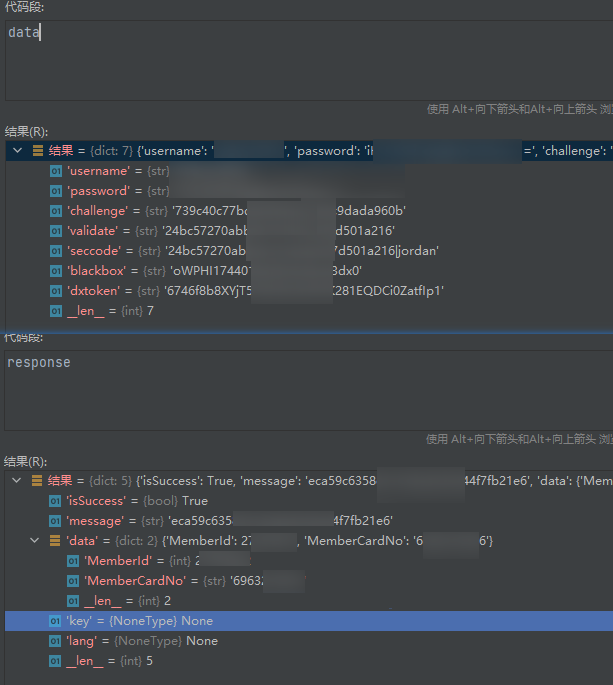The image size is (613, 685).
Task: Collapse the 'data' dict: 2 node
Action: tap(35, 540)
